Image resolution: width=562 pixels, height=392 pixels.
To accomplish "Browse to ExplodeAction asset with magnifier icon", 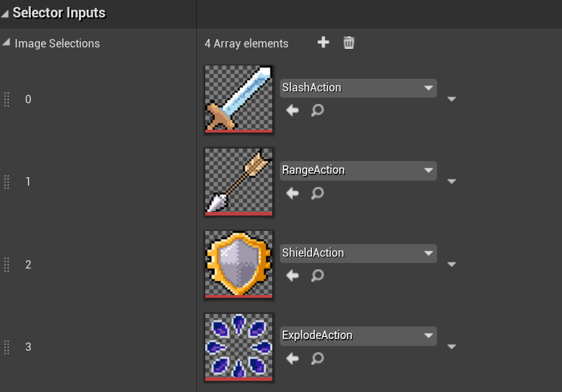I will pos(318,359).
